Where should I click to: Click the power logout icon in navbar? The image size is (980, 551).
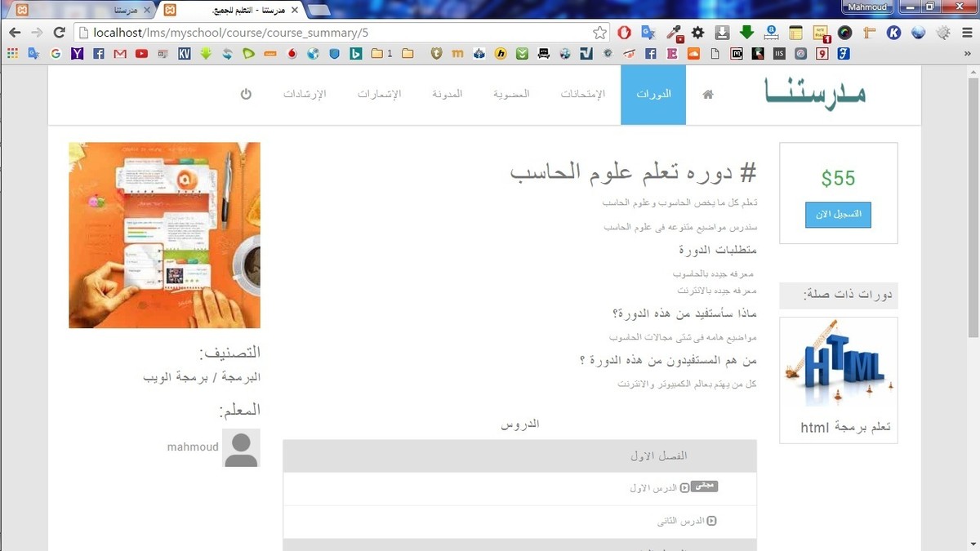[x=246, y=94]
